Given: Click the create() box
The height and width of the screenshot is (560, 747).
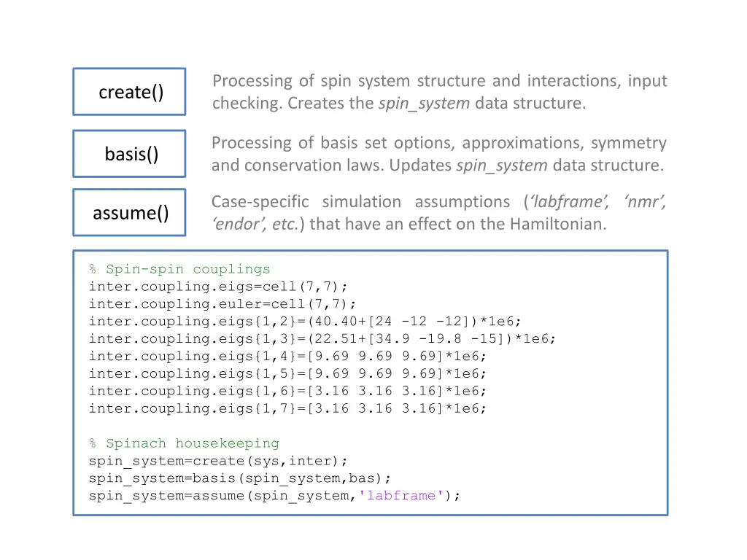Looking at the screenshot, I should 129,91.
